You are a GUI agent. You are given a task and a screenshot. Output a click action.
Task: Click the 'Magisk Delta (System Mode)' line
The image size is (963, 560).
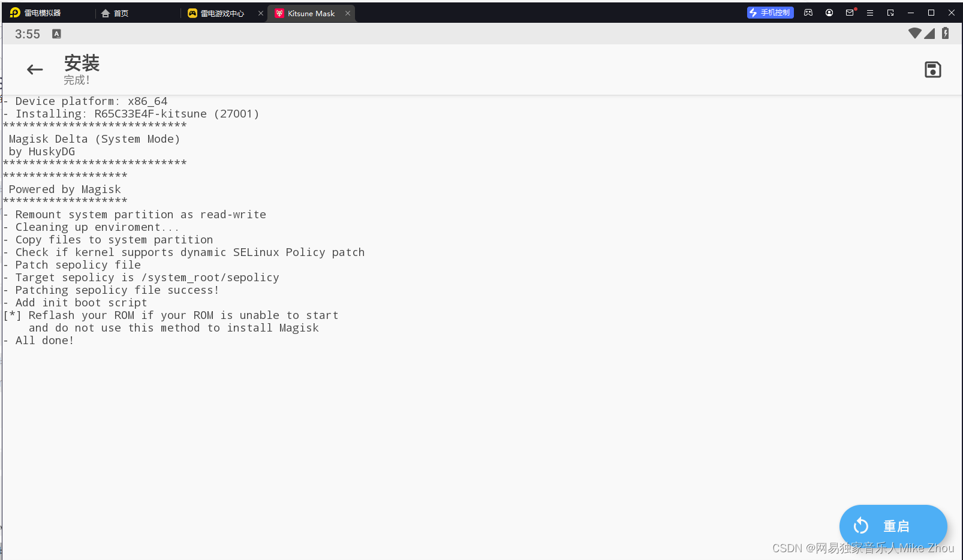coord(94,139)
